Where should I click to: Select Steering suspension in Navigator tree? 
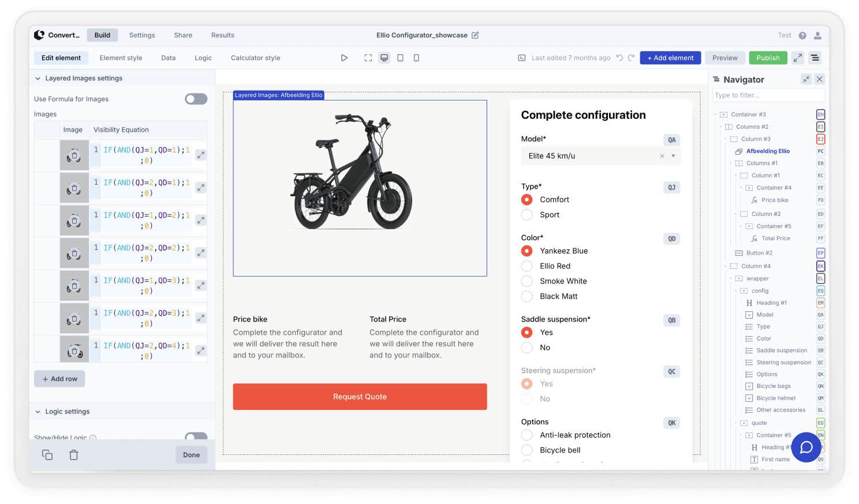point(783,363)
